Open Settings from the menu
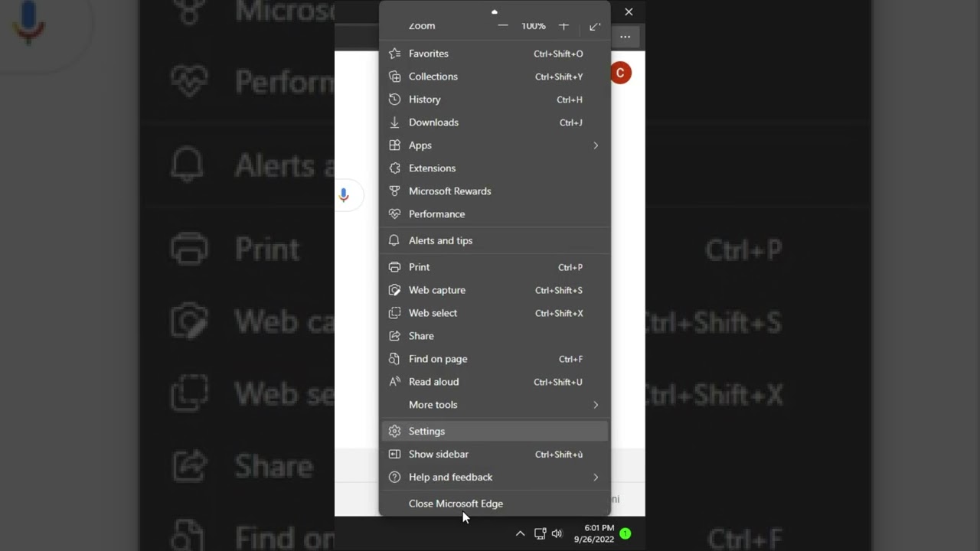Screen dimensions: 980x551 (495, 432)
